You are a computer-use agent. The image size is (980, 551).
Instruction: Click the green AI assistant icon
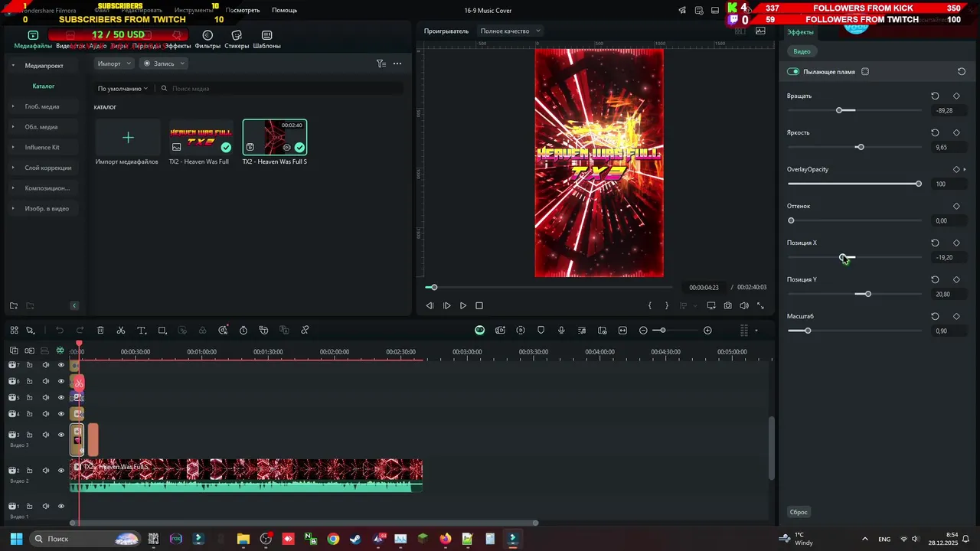[479, 330]
